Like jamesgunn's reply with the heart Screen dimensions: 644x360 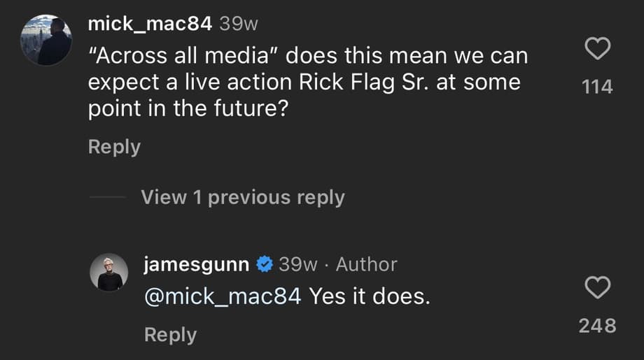tap(597, 287)
